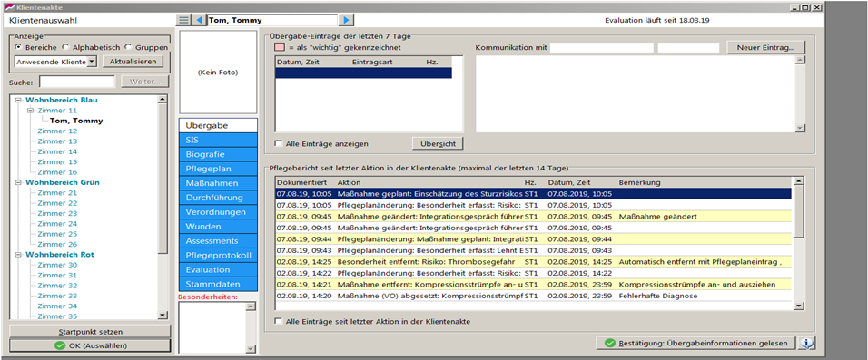The image size is (868, 360).
Task: Click the first Kommunikation mit input field
Action: [x=602, y=48]
